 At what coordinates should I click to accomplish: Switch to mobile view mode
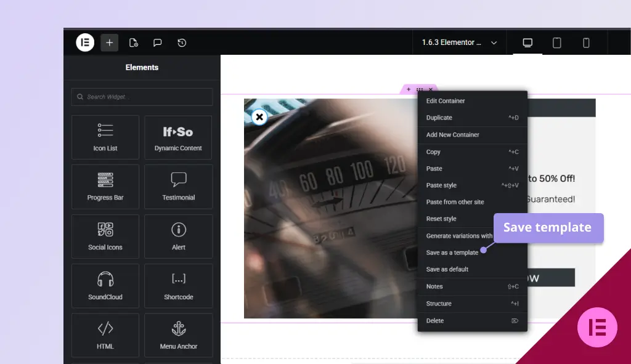[586, 42]
